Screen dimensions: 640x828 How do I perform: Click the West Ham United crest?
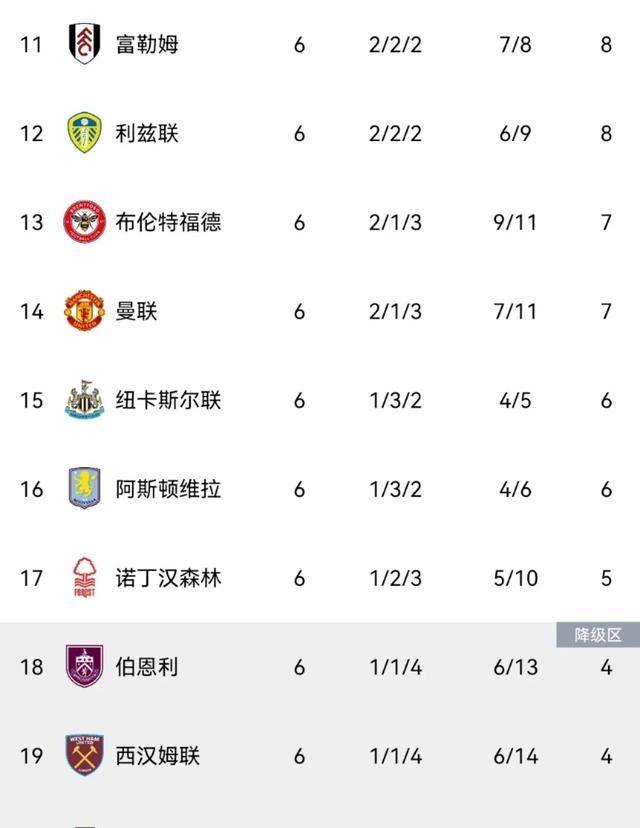[84, 755]
